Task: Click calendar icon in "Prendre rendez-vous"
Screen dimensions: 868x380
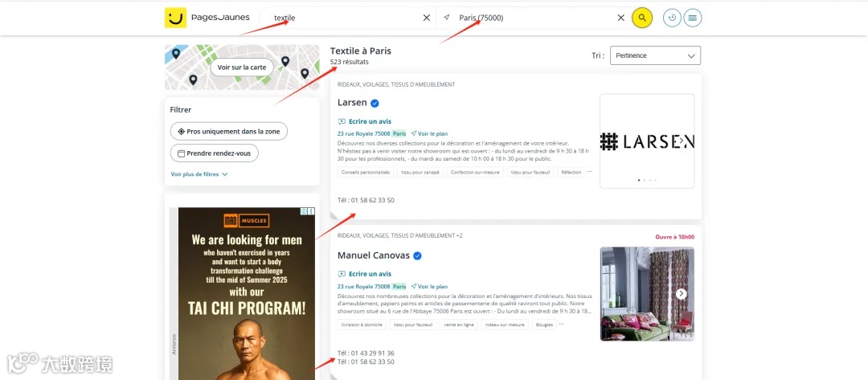Action: pos(181,153)
